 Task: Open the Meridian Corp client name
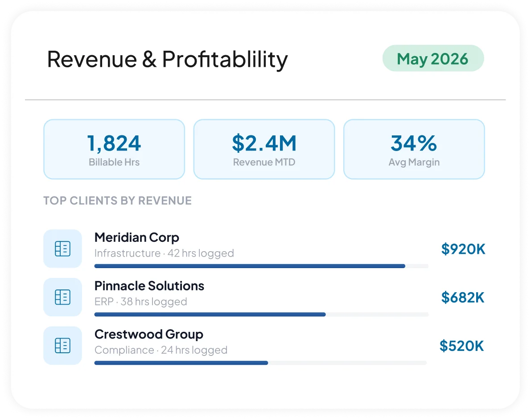coord(137,237)
